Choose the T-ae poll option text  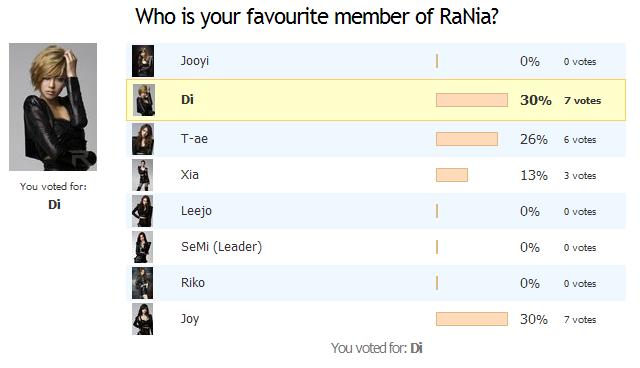click(x=194, y=139)
